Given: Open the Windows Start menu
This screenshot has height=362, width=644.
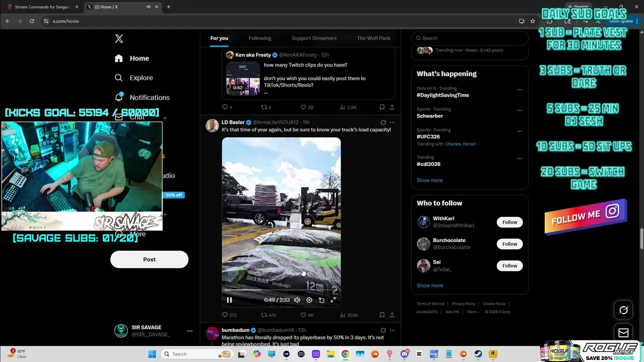Looking at the screenshot, I should (152, 354).
